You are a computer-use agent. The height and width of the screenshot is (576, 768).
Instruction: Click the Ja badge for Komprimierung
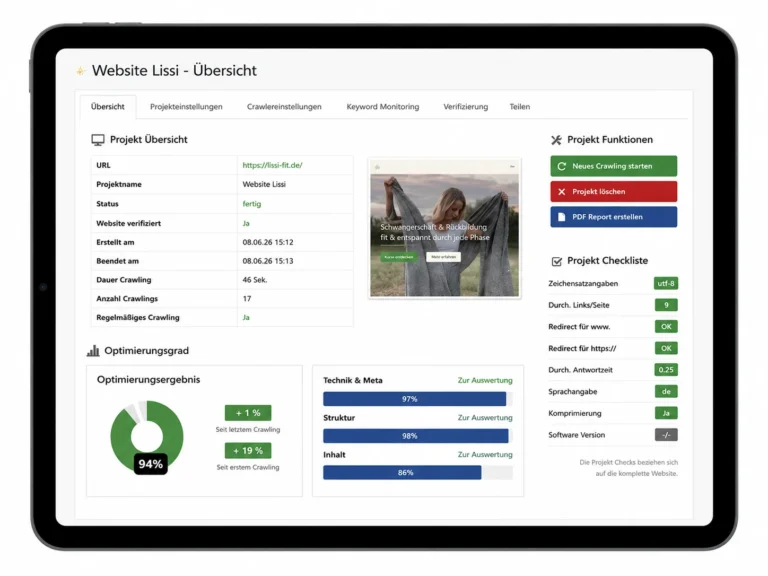[666, 413]
